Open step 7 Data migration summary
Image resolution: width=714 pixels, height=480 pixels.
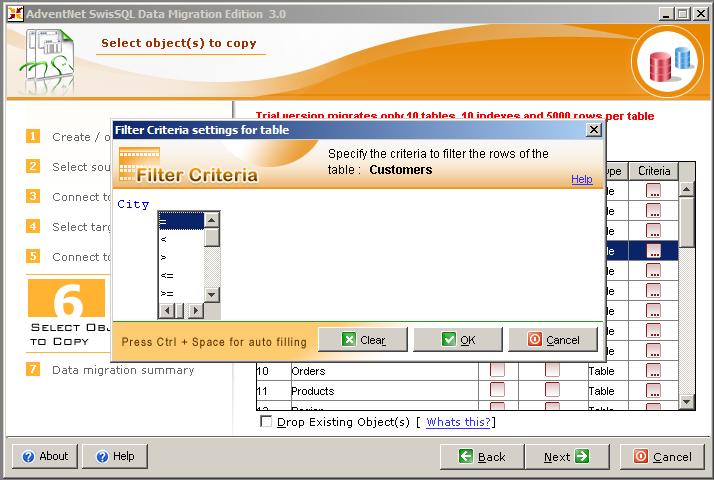(110, 370)
